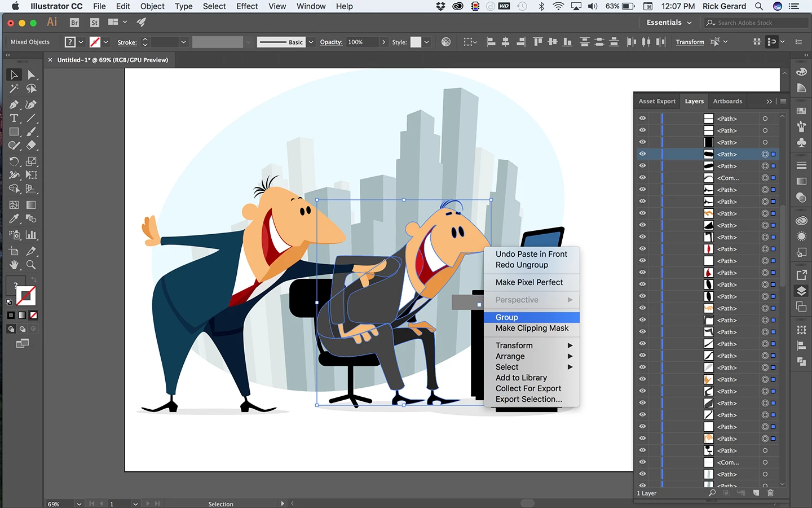Click target circle of topmost <Path> row
The width and height of the screenshot is (812, 508).
(765, 119)
